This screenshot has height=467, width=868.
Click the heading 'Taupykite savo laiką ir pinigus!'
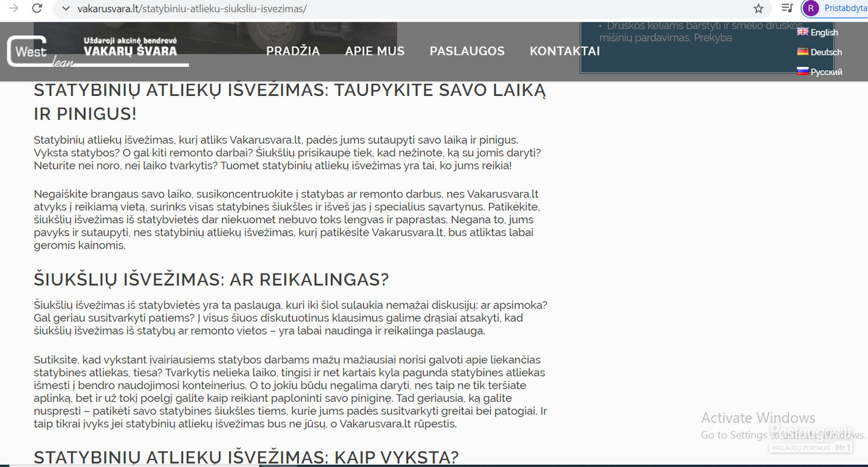coord(290,102)
